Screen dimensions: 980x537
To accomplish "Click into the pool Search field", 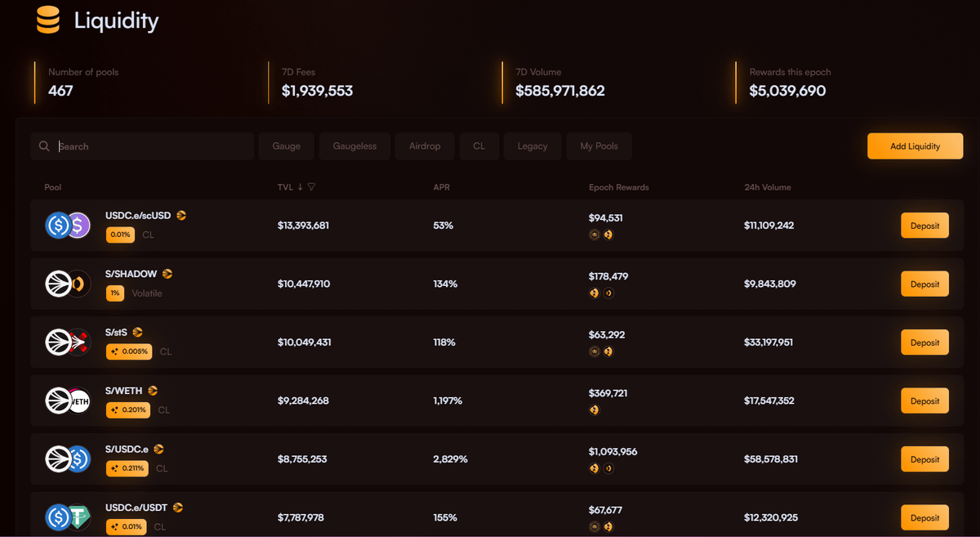I will coord(151,146).
